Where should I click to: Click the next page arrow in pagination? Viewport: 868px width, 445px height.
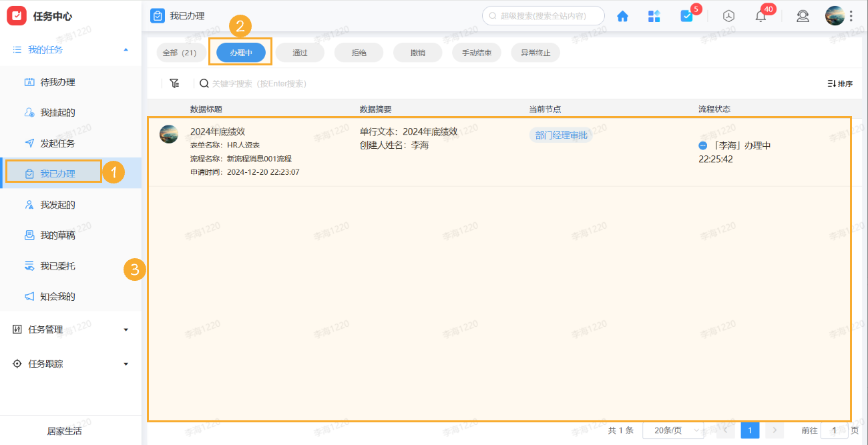click(775, 430)
